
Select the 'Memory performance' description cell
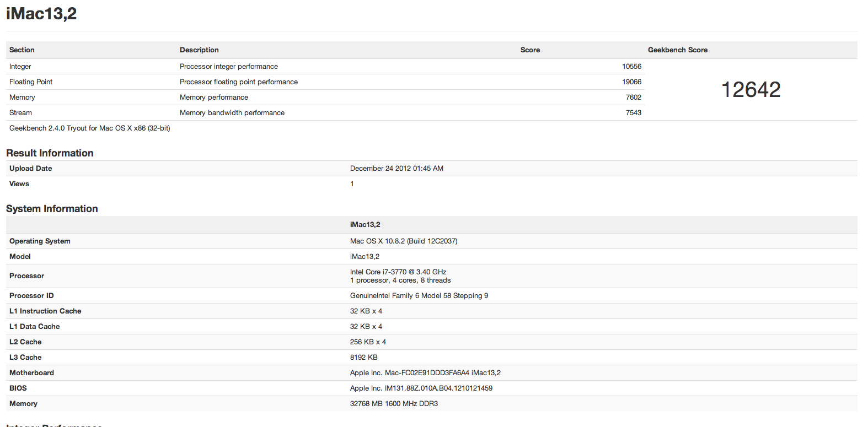pos(214,97)
